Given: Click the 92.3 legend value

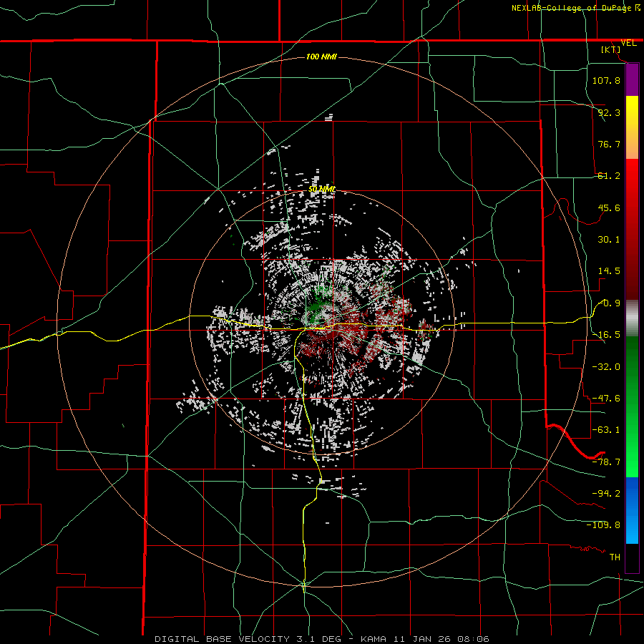Looking at the screenshot, I should (609, 112).
